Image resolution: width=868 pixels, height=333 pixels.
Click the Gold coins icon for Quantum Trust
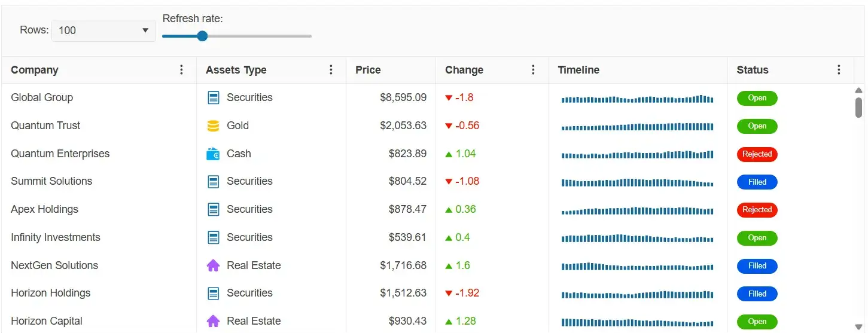coord(213,126)
